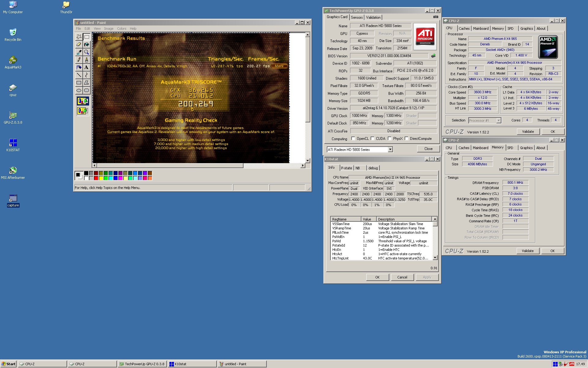Open the Graphics tab in lower CPU-Z window
This screenshot has width=588, height=368.
(526, 148)
